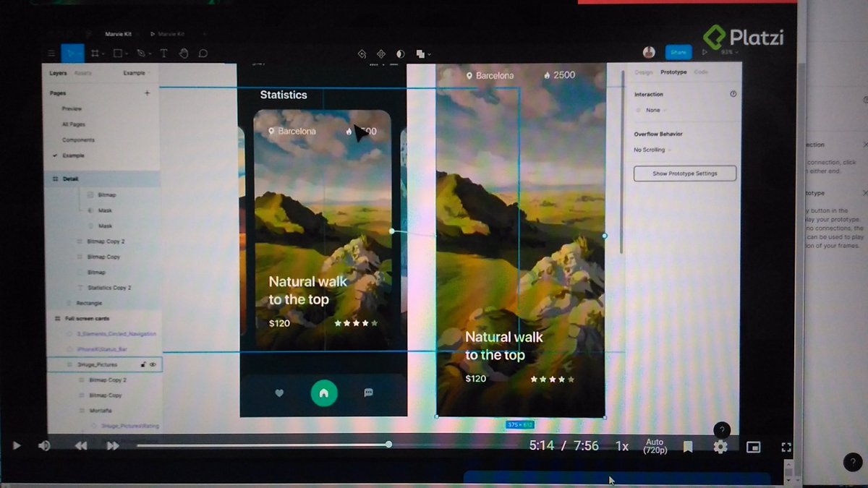Tap the chat bubble icon in the mockup
This screenshot has width=868, height=488.
click(368, 393)
